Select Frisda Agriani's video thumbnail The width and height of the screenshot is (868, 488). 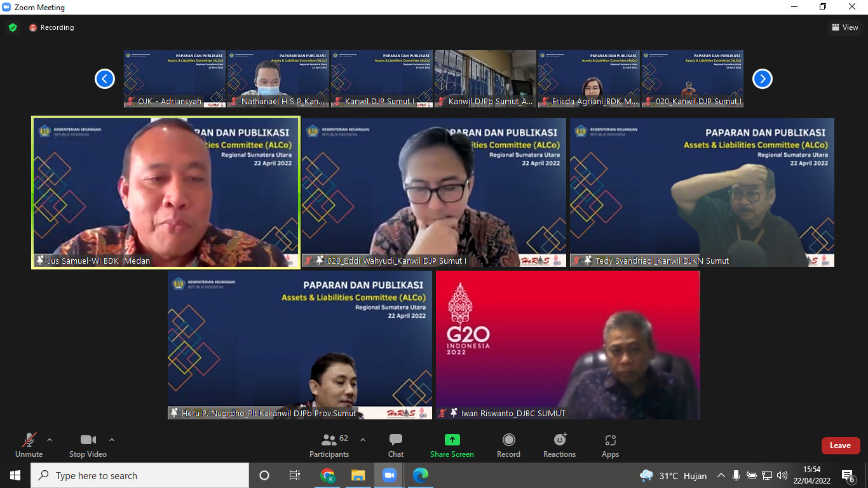pyautogui.click(x=588, y=79)
